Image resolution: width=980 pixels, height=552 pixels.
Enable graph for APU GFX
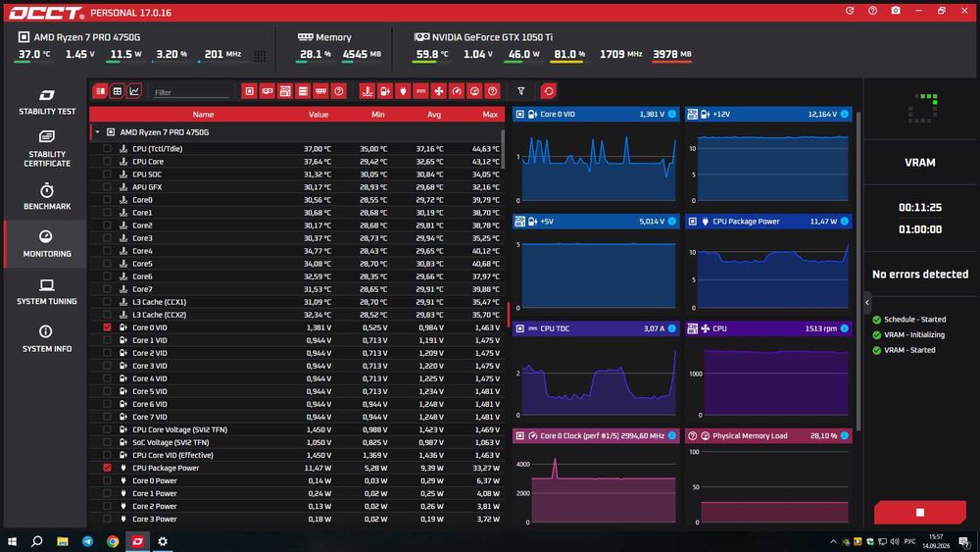[x=107, y=187]
